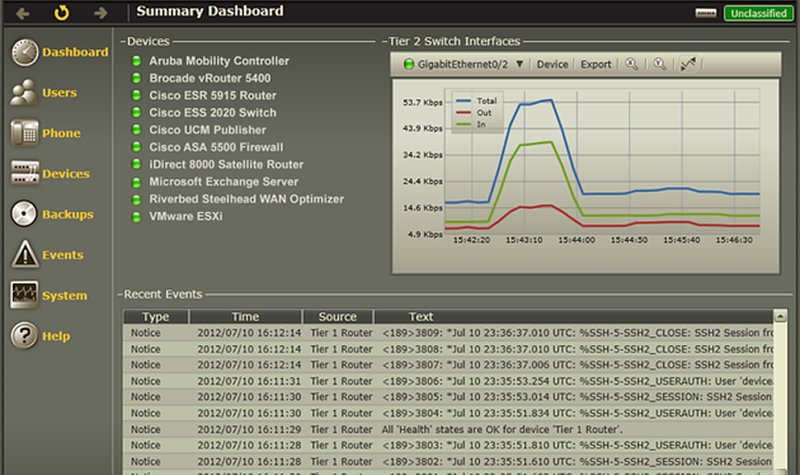This screenshot has height=475, width=800.
Task: Open Cisco ESS 2020 Switch device
Action: 213,112
